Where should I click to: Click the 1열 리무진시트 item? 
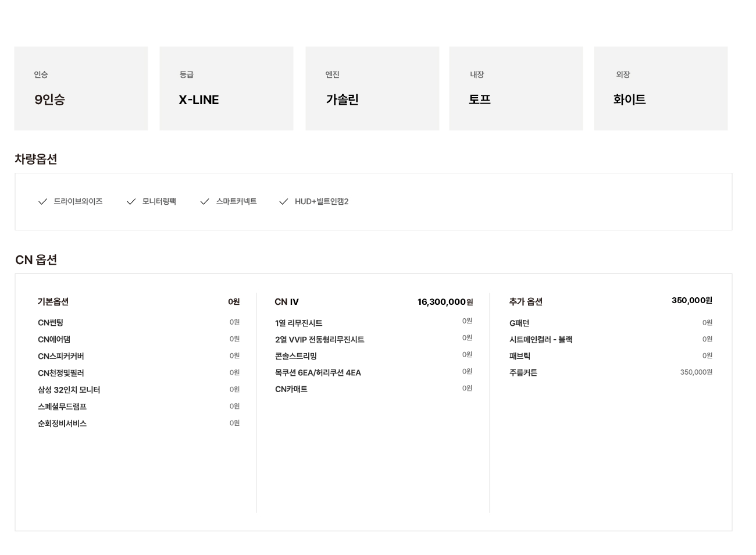299,323
